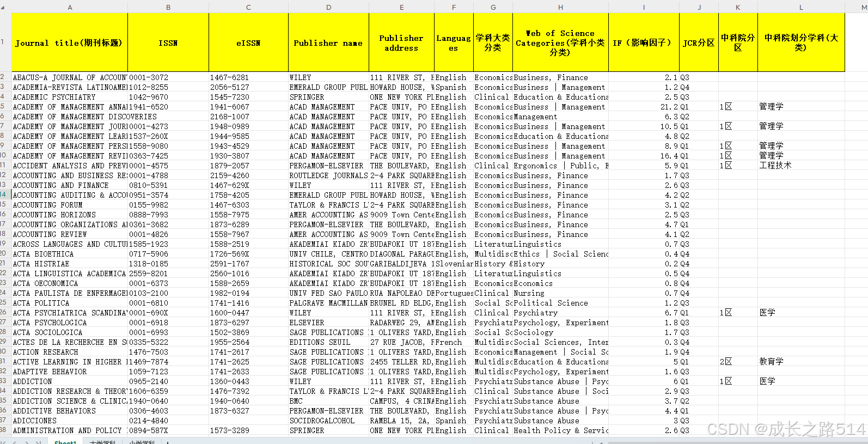Select the ACTA HISTRIAE journal cell
The height and width of the screenshot is (444, 868).
[x=70, y=264]
